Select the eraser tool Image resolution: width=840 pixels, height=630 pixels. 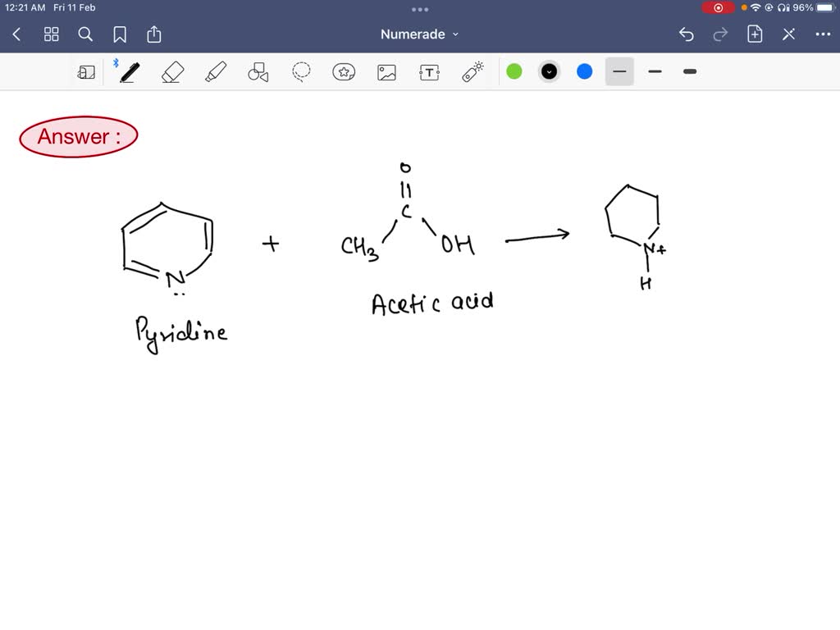point(172,71)
